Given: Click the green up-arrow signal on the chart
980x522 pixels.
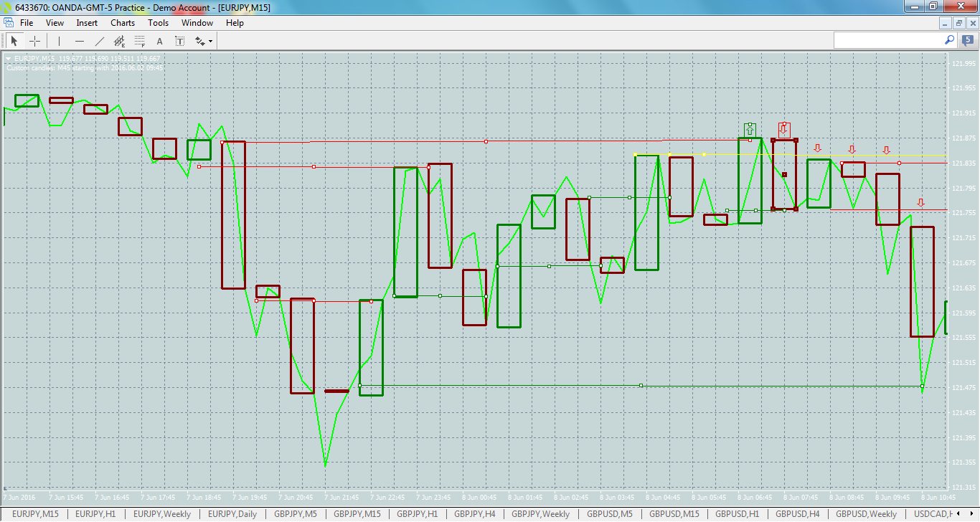Looking at the screenshot, I should [750, 129].
